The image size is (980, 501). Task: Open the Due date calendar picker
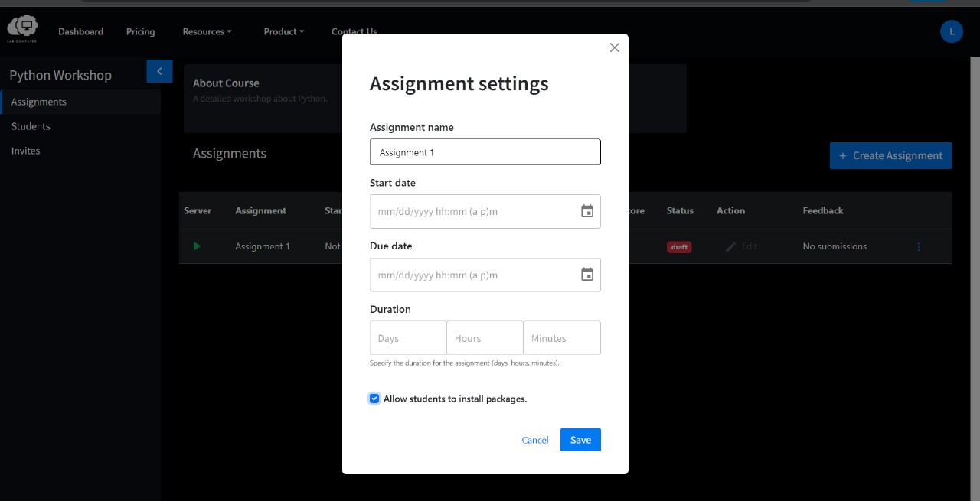587,275
